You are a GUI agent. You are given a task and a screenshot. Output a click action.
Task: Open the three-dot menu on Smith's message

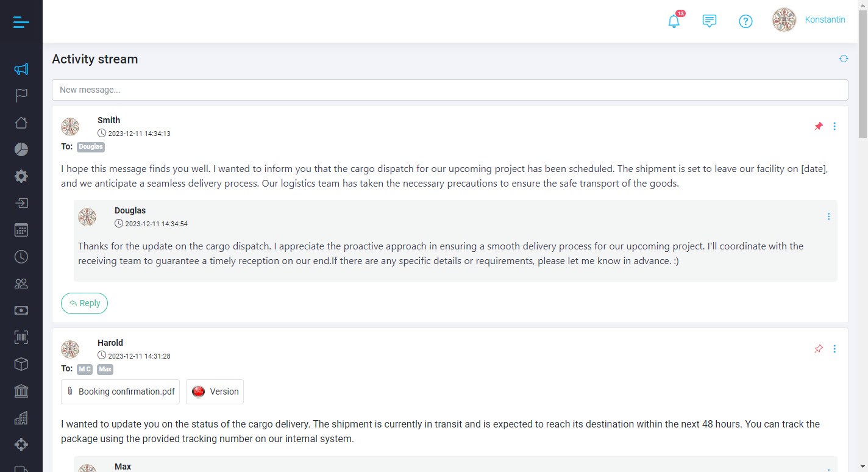[x=834, y=126]
